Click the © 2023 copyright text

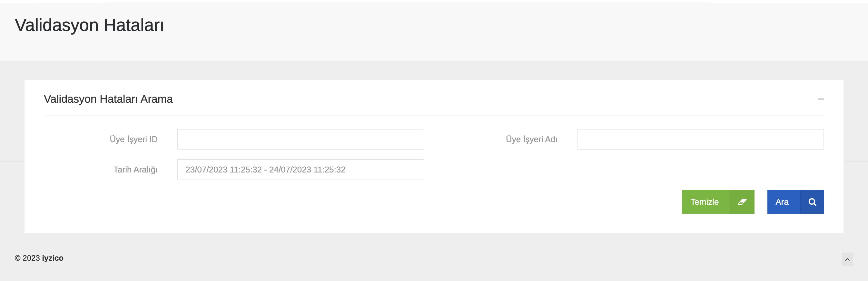click(27, 258)
